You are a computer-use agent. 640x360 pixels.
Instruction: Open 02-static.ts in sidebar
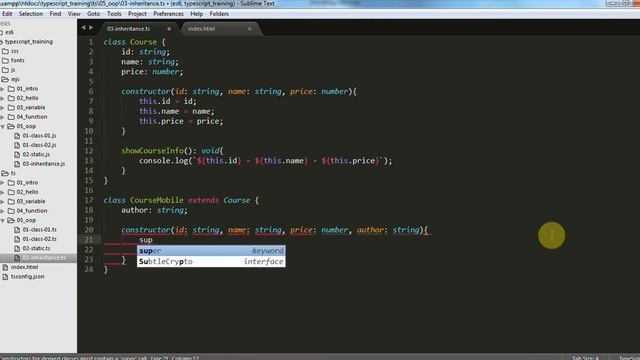coord(36,248)
